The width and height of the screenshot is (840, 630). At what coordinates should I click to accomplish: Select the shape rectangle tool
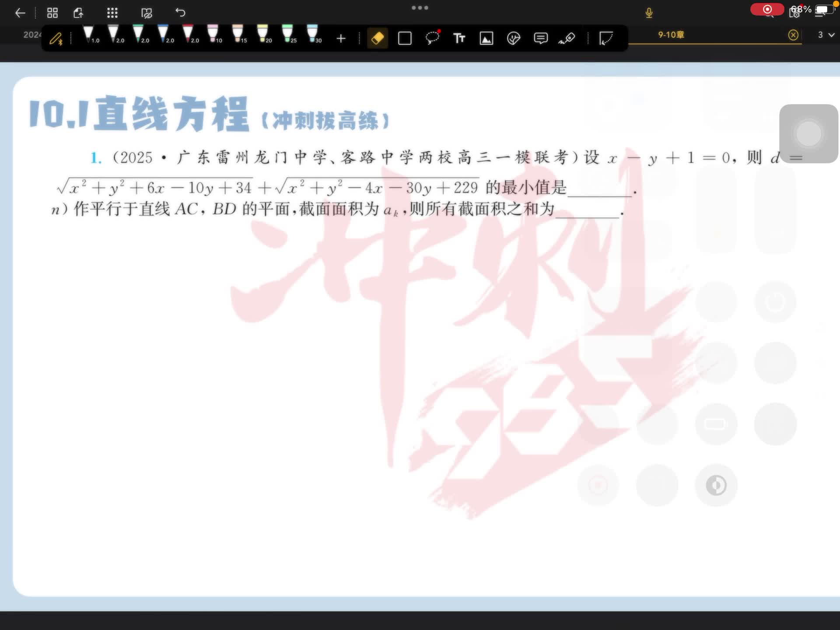405,38
